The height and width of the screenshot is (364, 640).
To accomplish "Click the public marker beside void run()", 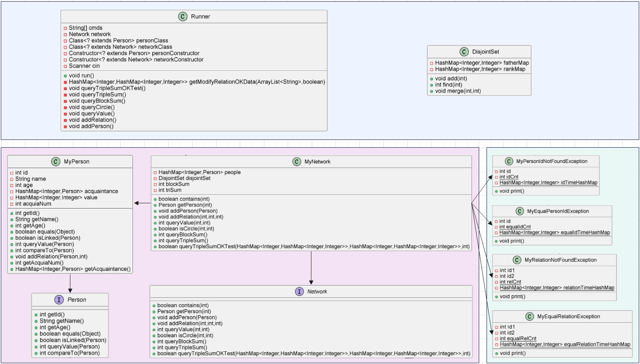I will click(x=65, y=76).
